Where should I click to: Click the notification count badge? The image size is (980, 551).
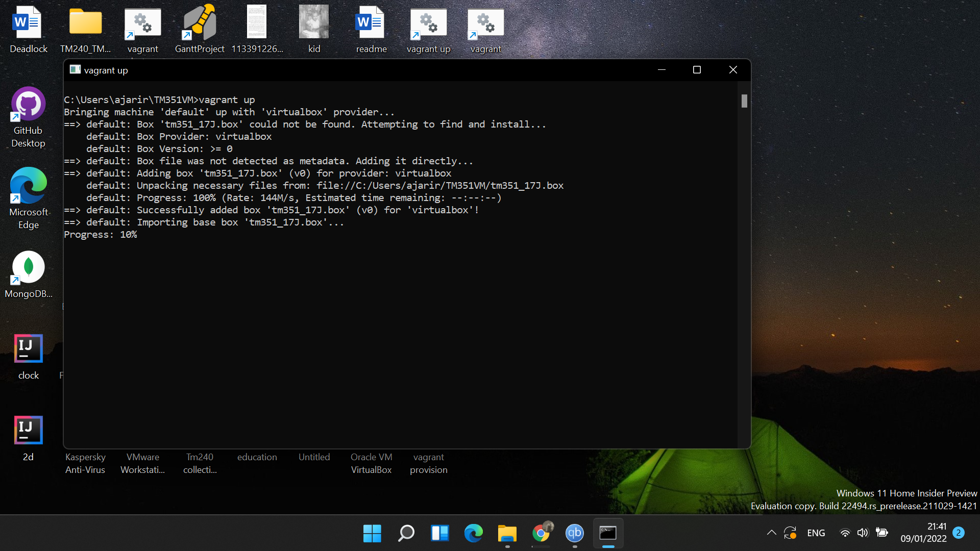point(958,532)
